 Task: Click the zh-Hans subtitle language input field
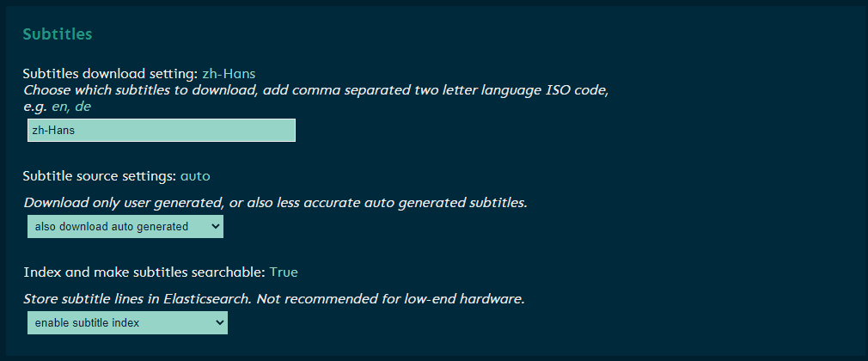click(162, 130)
